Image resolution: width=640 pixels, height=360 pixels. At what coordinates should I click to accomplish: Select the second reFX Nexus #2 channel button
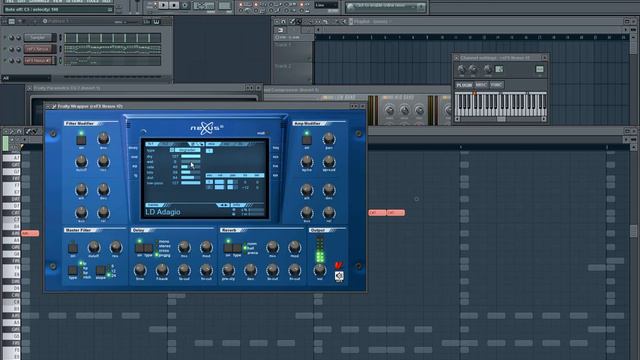(x=39, y=61)
